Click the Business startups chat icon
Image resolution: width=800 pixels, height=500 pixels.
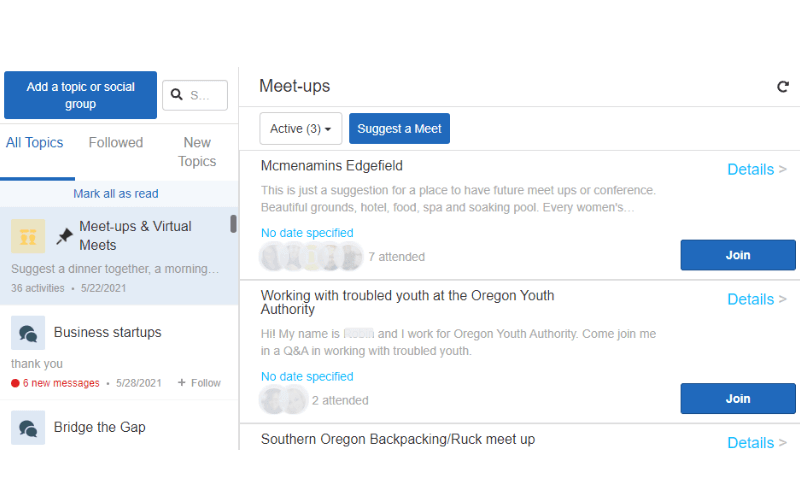click(x=28, y=333)
